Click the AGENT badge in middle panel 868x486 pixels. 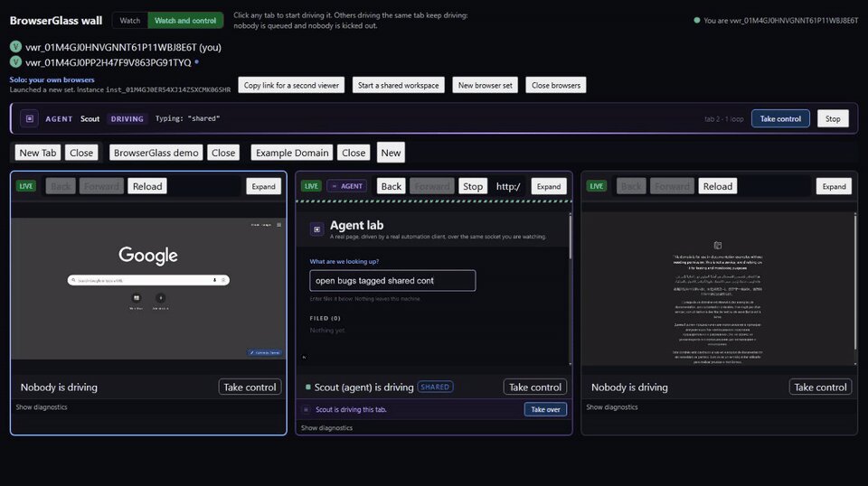[346, 186]
